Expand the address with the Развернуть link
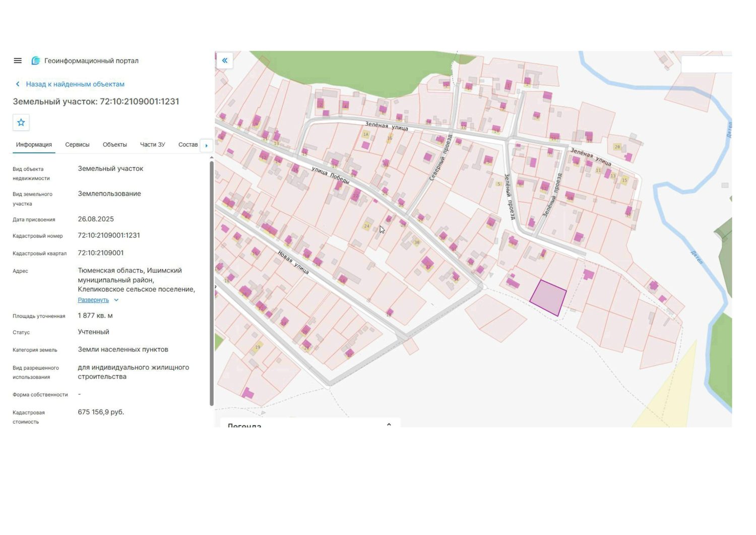The image size is (756, 535). [x=93, y=300]
